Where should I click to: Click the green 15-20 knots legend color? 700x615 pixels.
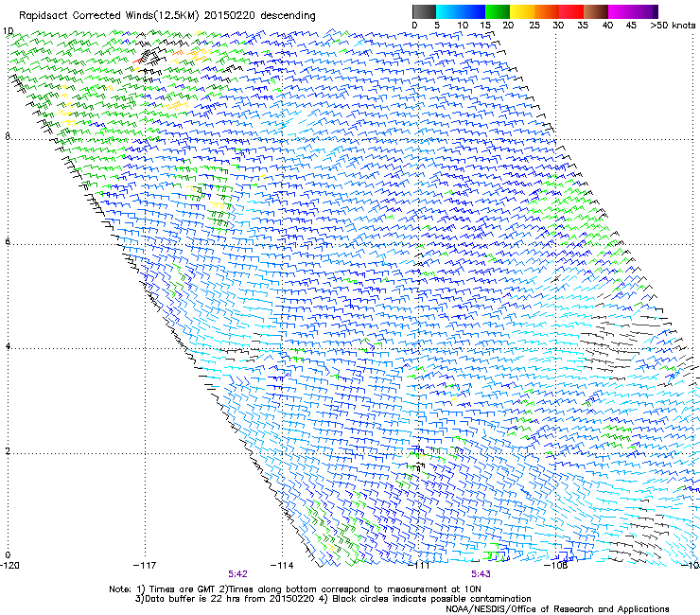498,11
